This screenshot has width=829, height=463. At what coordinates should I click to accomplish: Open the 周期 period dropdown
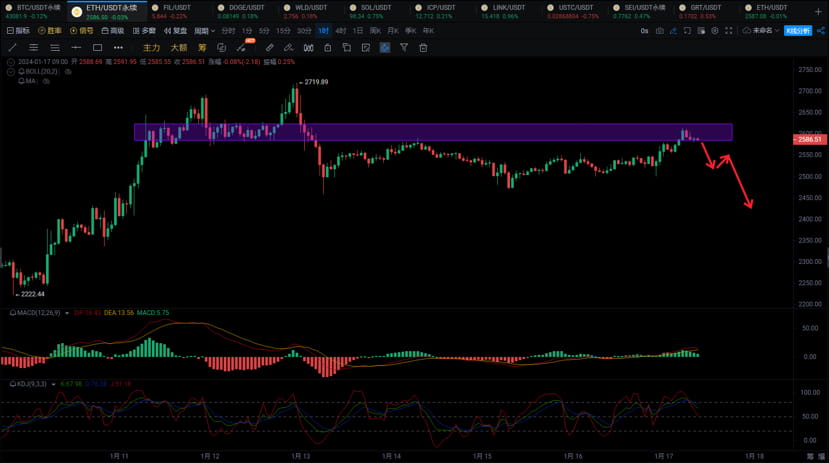coord(204,31)
